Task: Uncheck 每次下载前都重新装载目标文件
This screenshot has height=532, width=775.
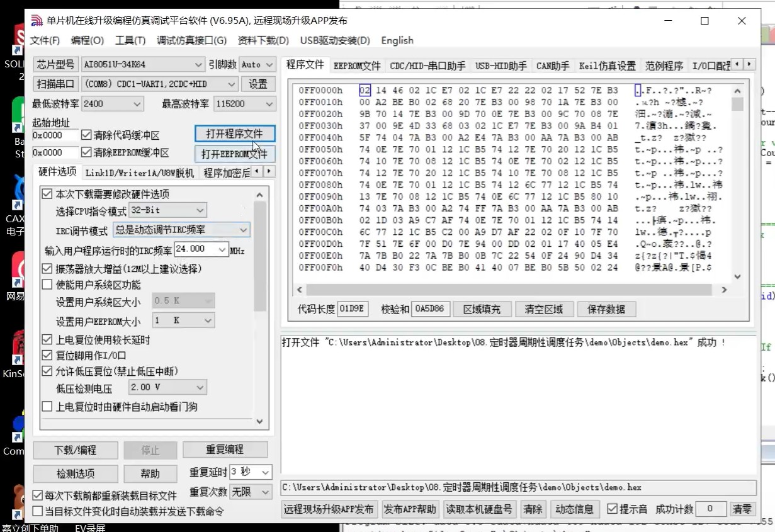Action: 38,495
